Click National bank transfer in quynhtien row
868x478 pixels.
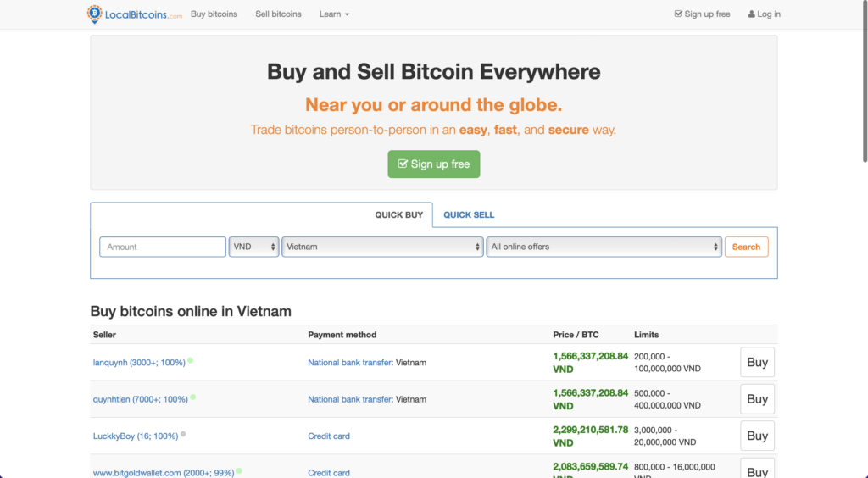point(350,399)
